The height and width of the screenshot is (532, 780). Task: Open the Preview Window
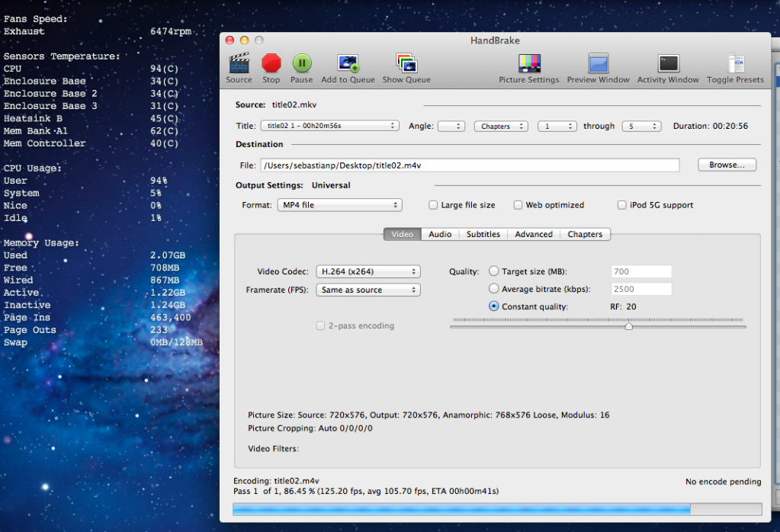tap(598, 64)
